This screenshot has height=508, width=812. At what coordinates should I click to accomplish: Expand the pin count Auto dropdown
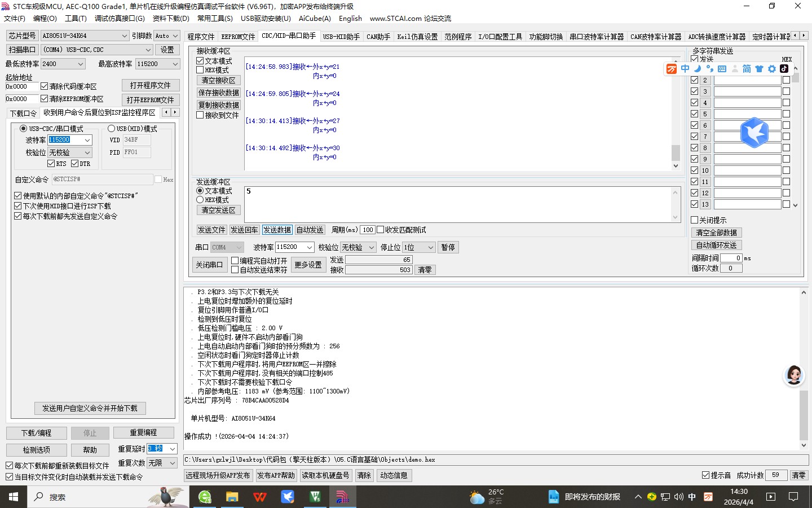(175, 36)
